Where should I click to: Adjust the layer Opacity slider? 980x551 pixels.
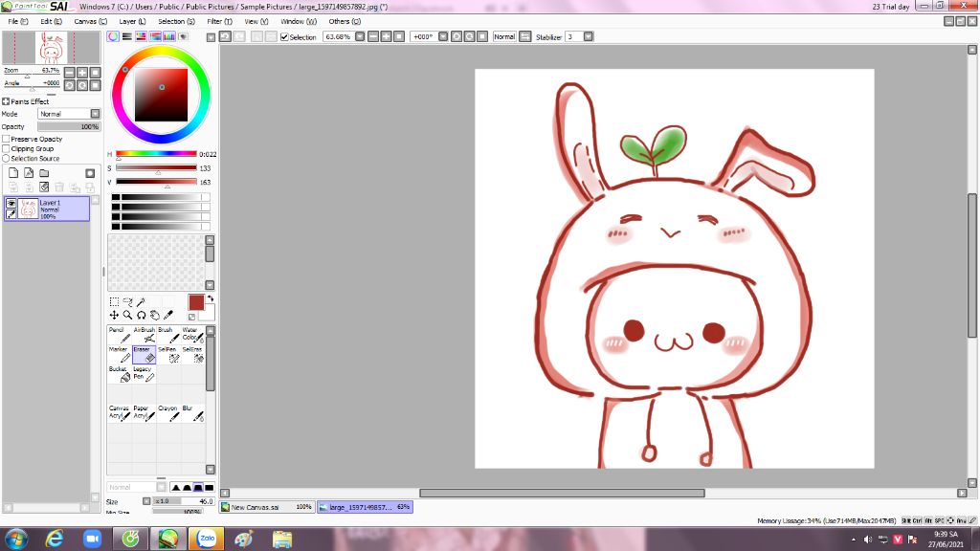click(x=69, y=127)
